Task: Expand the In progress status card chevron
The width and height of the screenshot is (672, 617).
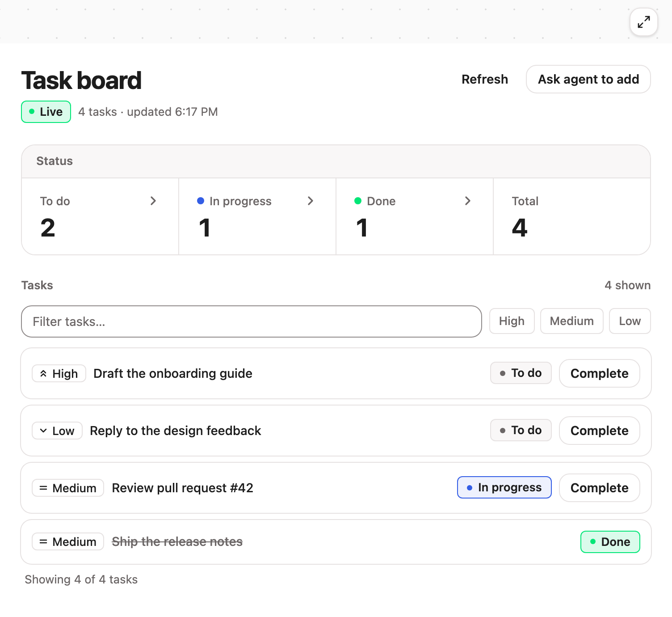Action: (x=311, y=201)
